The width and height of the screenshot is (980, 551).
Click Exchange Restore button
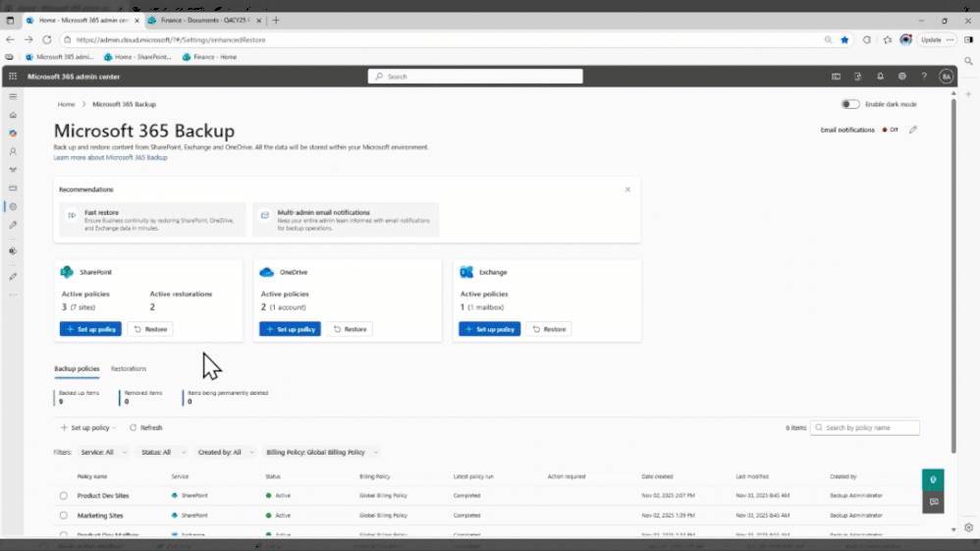coord(549,329)
